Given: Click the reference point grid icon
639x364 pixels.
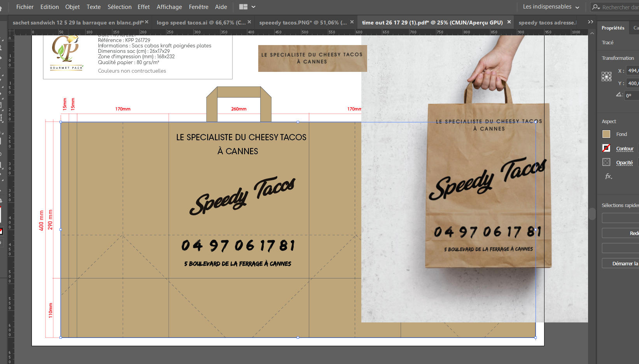Looking at the screenshot, I should point(606,77).
